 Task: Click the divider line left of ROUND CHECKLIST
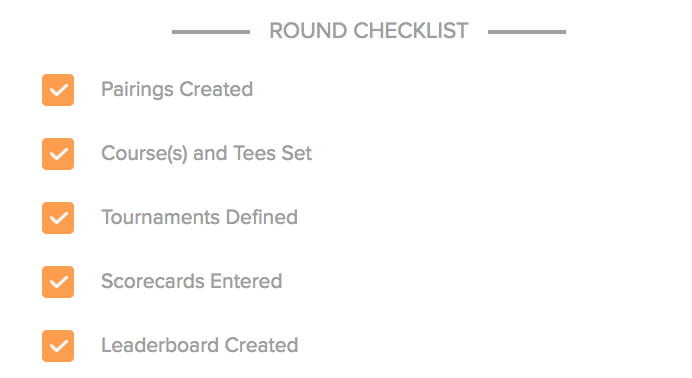211,32
